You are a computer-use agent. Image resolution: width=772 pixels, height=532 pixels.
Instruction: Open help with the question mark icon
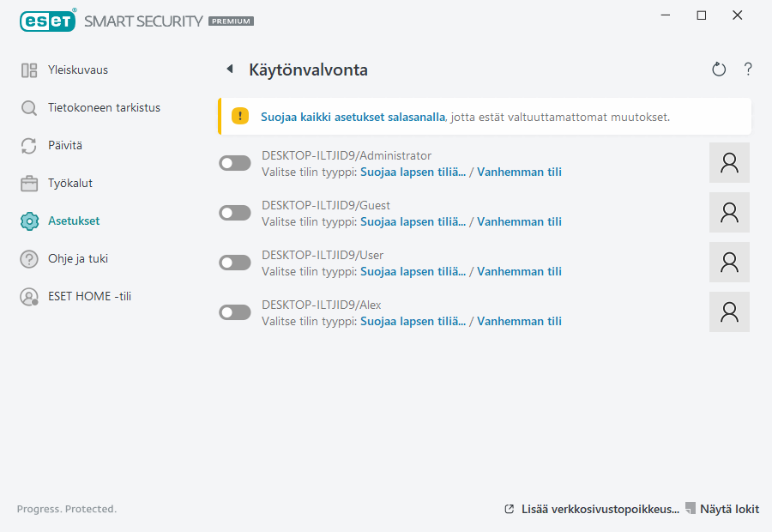click(747, 69)
